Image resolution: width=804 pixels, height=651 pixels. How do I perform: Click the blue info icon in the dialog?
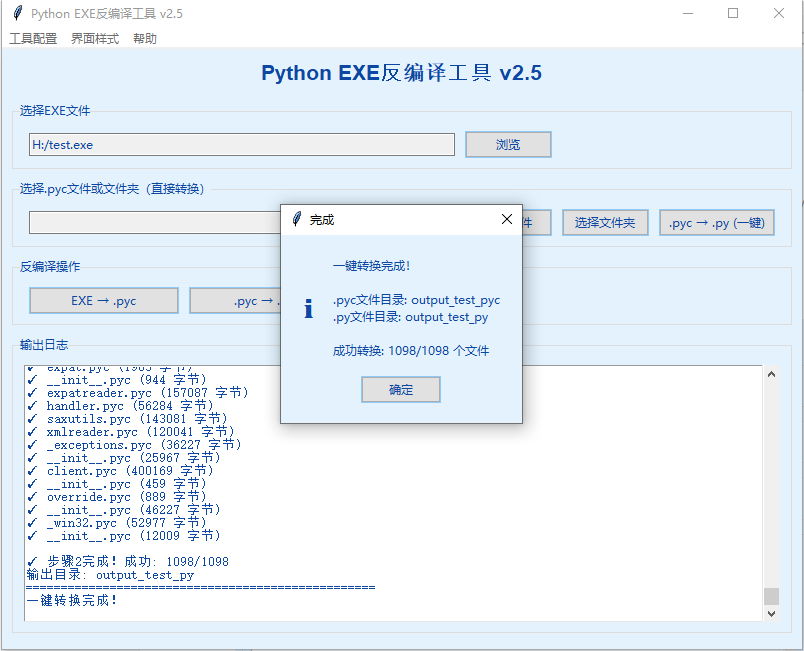click(308, 309)
